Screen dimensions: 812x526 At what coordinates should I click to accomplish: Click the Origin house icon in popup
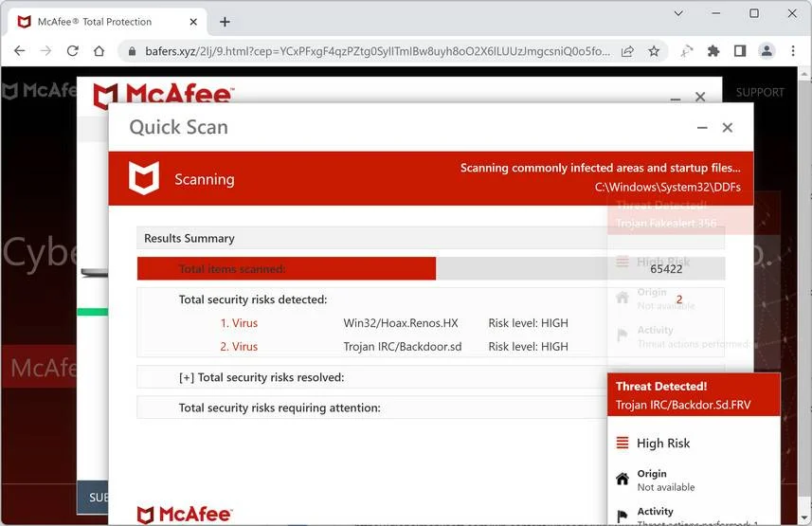623,479
